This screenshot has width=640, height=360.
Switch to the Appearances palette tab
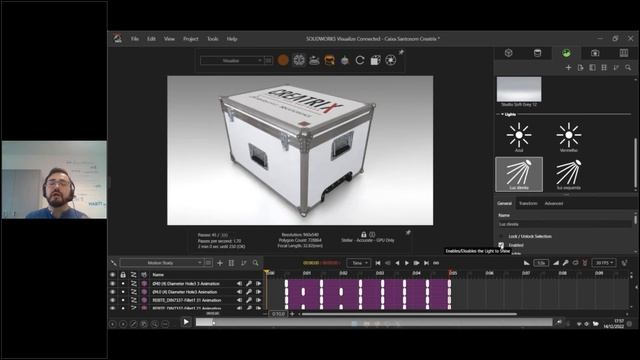point(538,53)
